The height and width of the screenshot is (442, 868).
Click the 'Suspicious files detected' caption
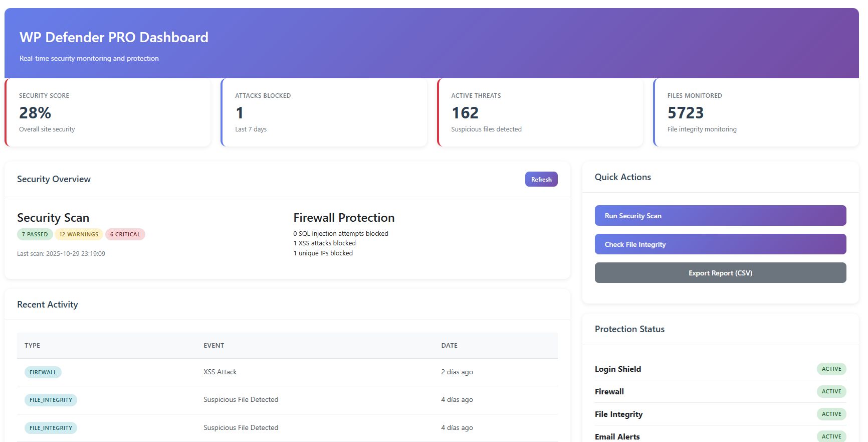pyautogui.click(x=486, y=129)
